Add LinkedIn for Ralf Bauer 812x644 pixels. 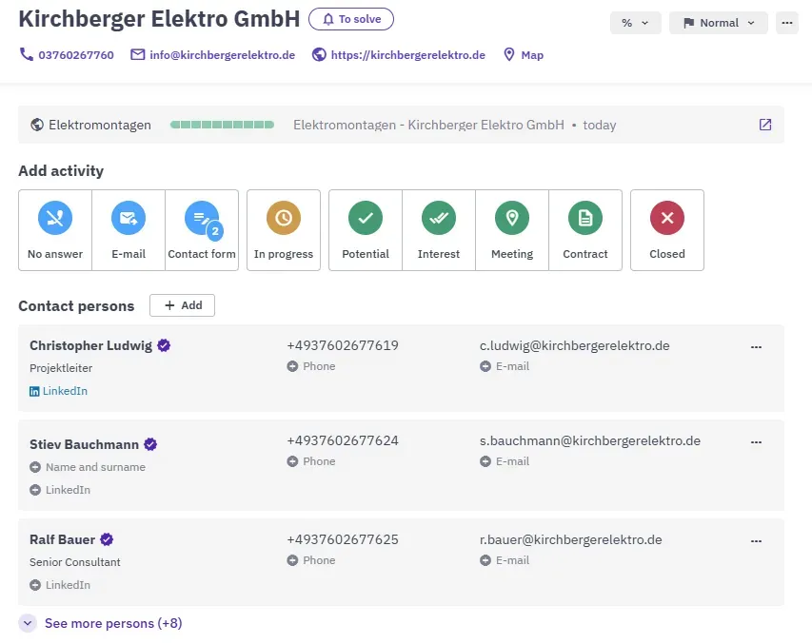click(x=60, y=585)
